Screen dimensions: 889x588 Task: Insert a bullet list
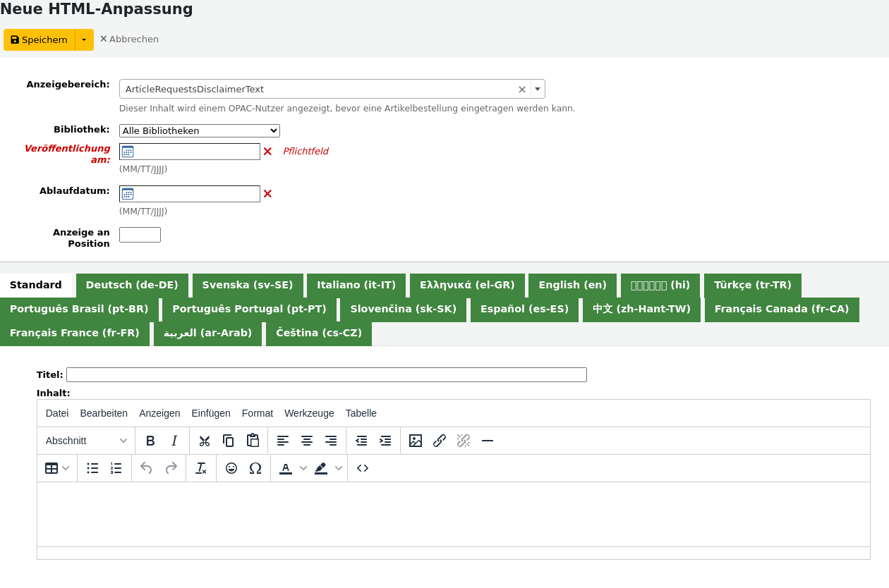[x=92, y=468]
